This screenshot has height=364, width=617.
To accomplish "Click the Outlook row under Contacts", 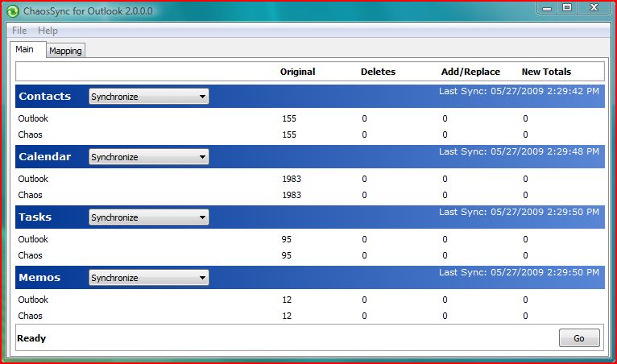I will [310, 118].
